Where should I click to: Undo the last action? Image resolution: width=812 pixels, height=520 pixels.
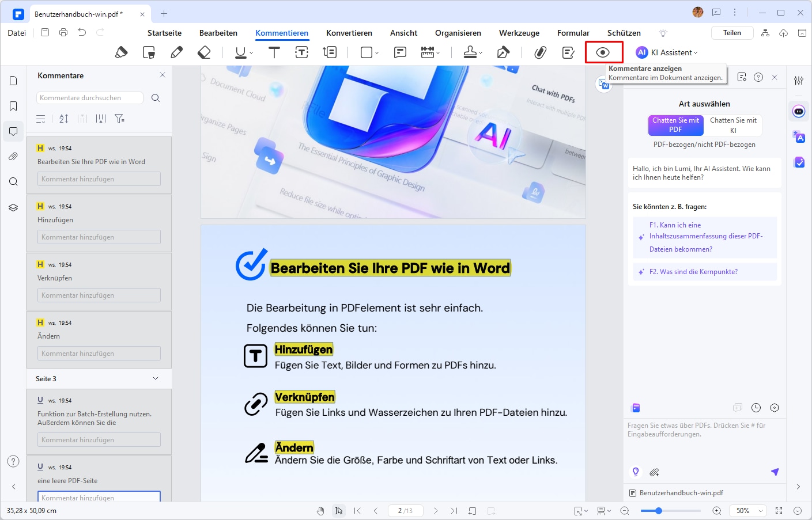pyautogui.click(x=82, y=32)
